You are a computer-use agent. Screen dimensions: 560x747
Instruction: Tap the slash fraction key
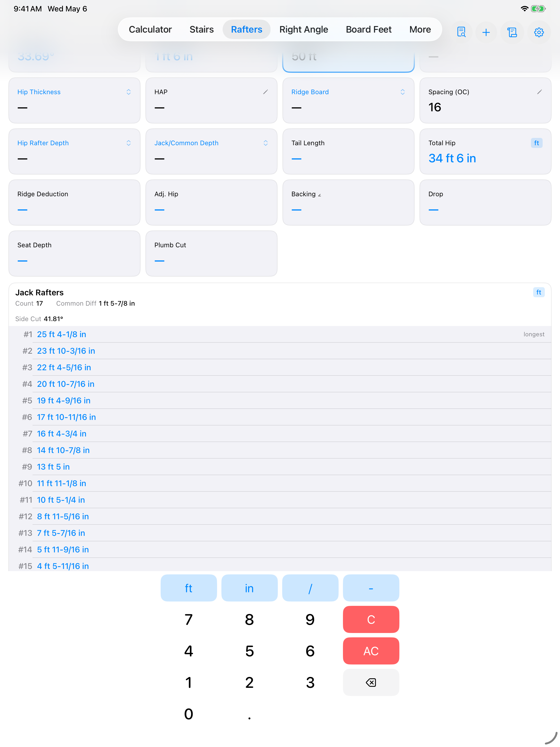coord(310,588)
